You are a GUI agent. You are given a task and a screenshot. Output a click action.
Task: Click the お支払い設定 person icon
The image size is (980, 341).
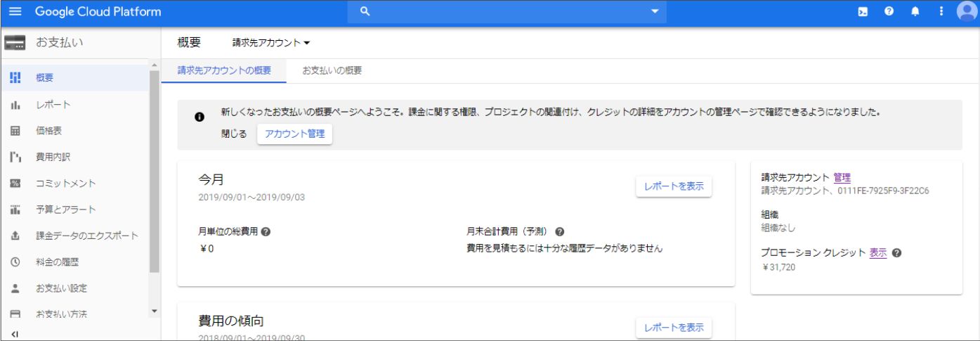point(15,289)
